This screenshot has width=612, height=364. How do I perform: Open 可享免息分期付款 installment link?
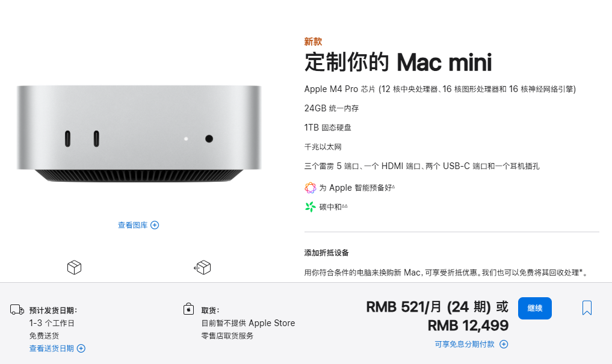click(x=465, y=344)
